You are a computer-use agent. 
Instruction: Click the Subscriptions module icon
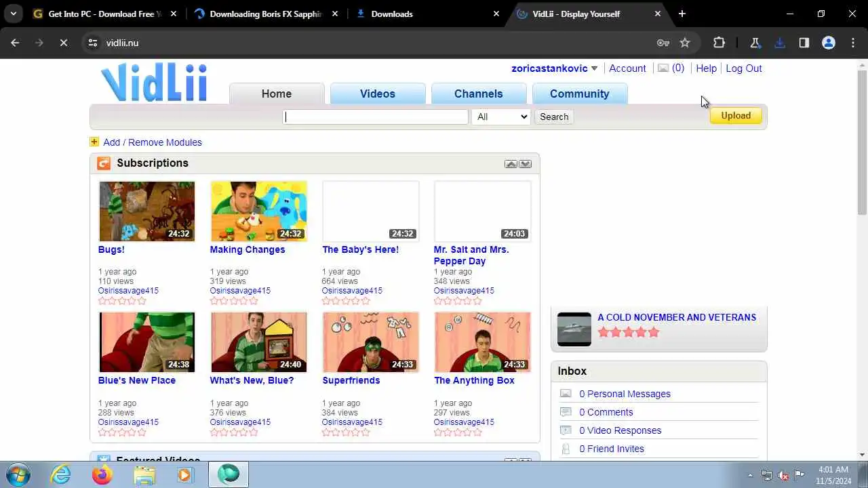click(103, 163)
